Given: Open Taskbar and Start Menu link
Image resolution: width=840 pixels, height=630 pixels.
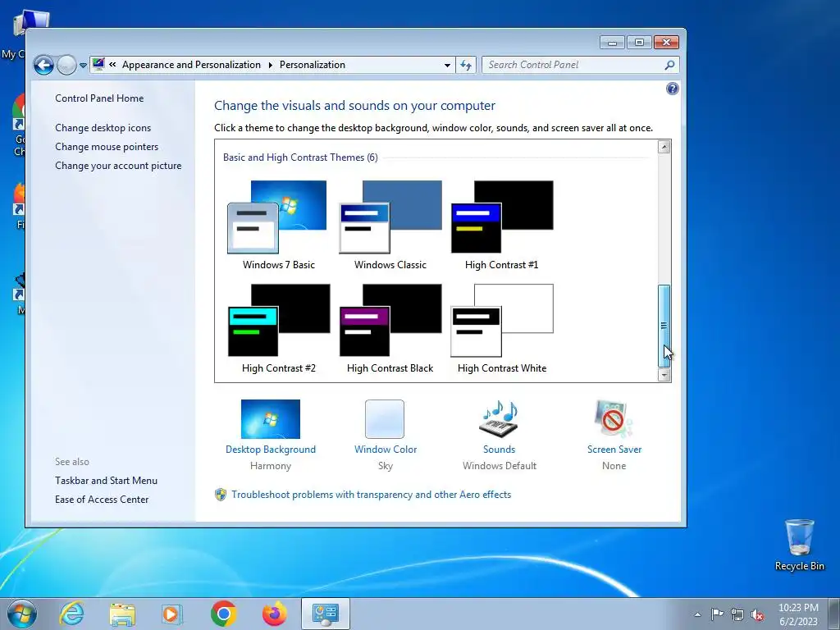Looking at the screenshot, I should tap(106, 481).
